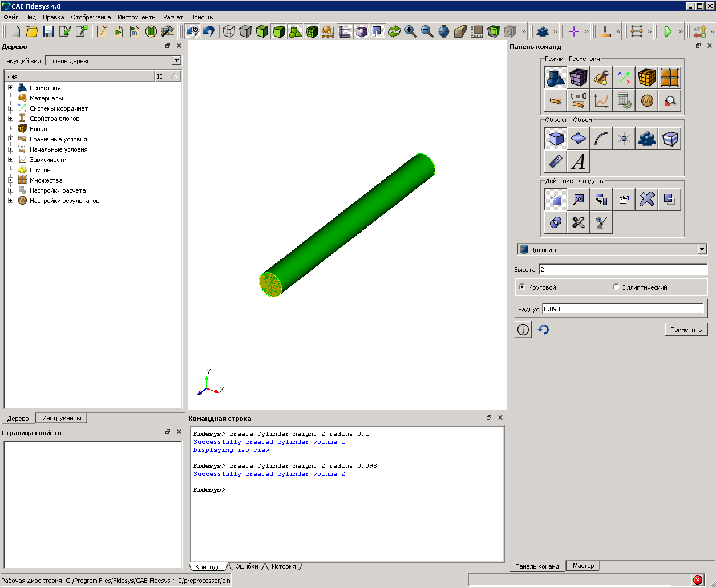Viewport: 716px width, 588px height.
Task: Switch to wireframe cube display mode
Action: click(229, 31)
